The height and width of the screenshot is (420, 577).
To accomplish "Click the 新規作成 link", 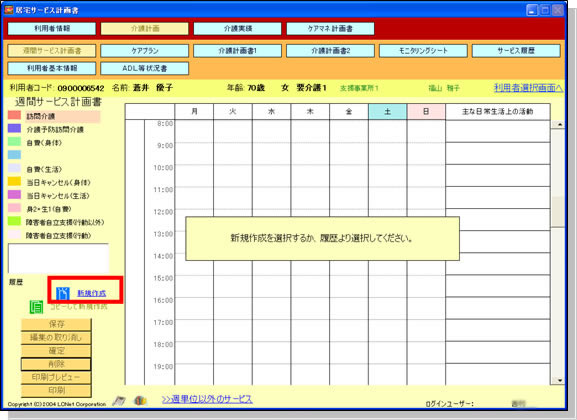I will click(92, 293).
